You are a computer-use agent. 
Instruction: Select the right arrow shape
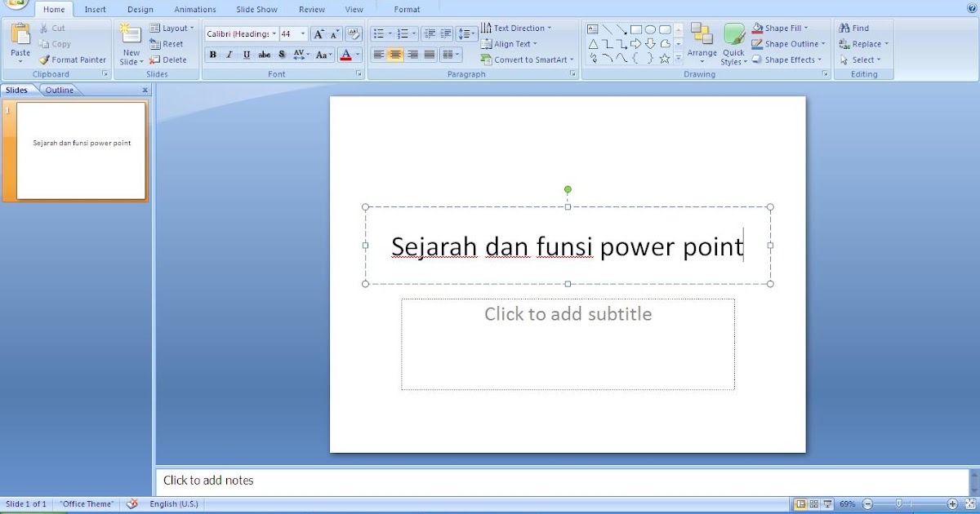(x=635, y=44)
